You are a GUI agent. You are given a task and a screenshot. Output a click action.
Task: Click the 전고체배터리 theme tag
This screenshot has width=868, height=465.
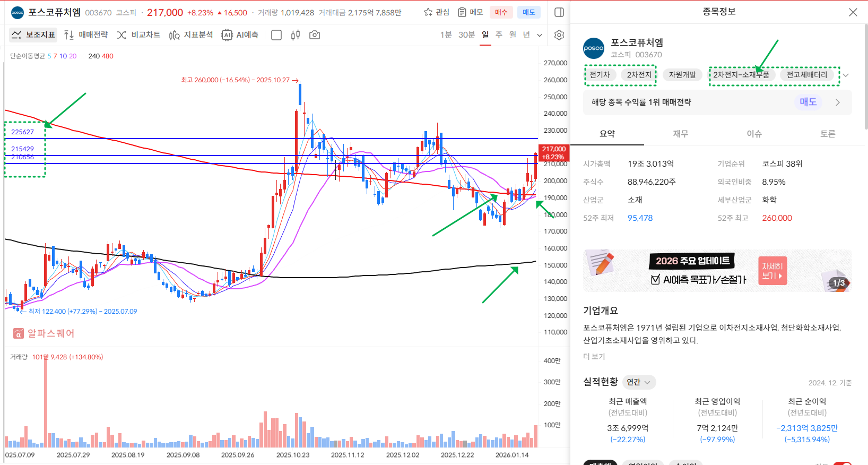(x=807, y=75)
